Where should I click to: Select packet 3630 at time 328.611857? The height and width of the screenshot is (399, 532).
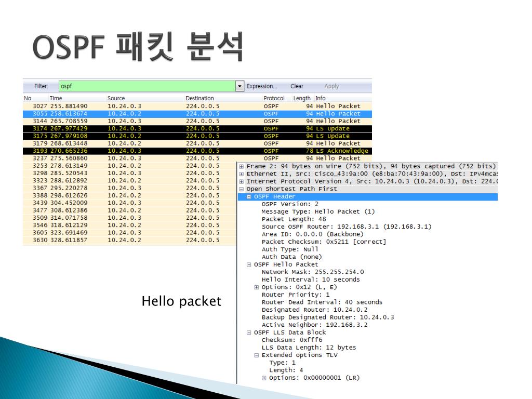pos(129,240)
